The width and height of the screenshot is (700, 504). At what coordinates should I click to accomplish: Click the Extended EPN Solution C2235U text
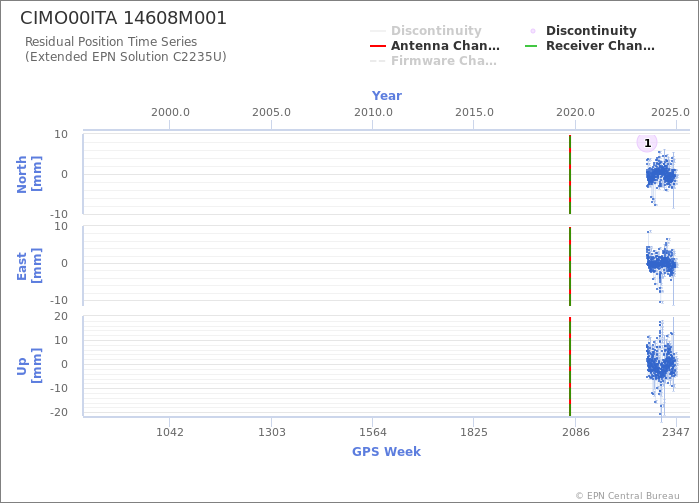click(125, 57)
